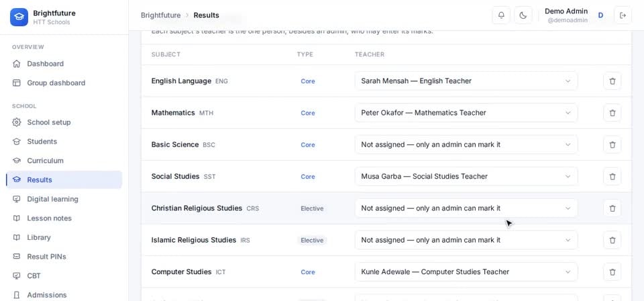Click the Curriculum icon in sidebar

click(16, 161)
